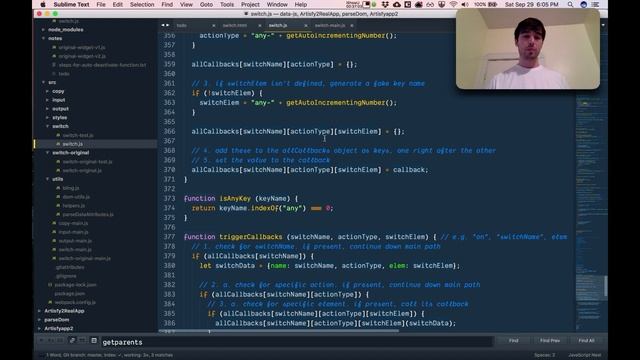The height and width of the screenshot is (360, 640).
Task: Close the switch.html tab
Action: (260, 25)
